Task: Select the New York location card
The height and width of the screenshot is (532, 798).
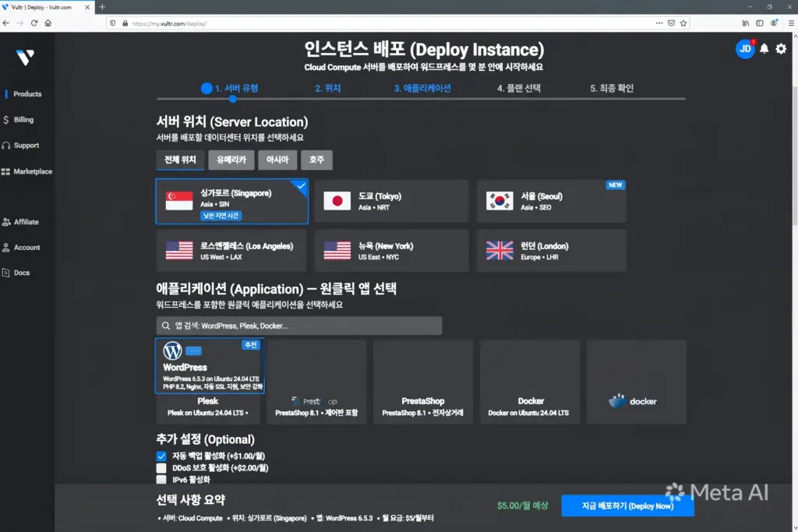Action: point(391,250)
